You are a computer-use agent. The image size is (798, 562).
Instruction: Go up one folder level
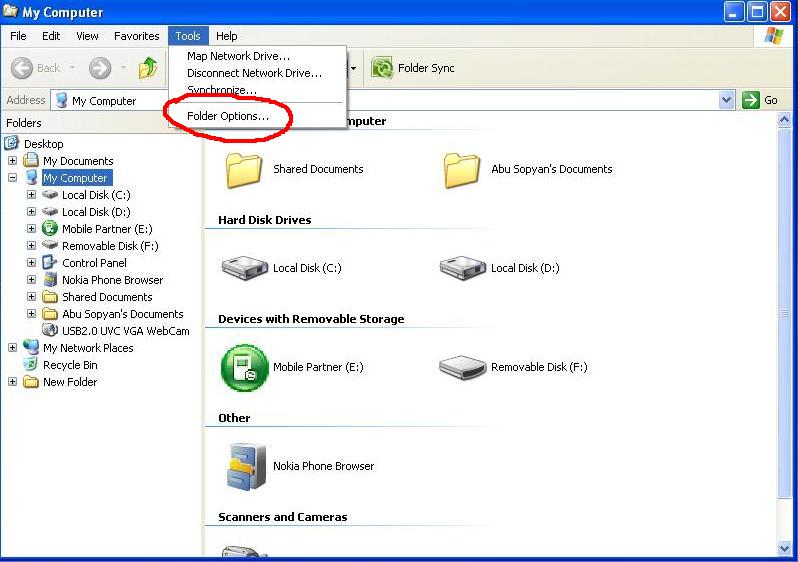pos(148,68)
